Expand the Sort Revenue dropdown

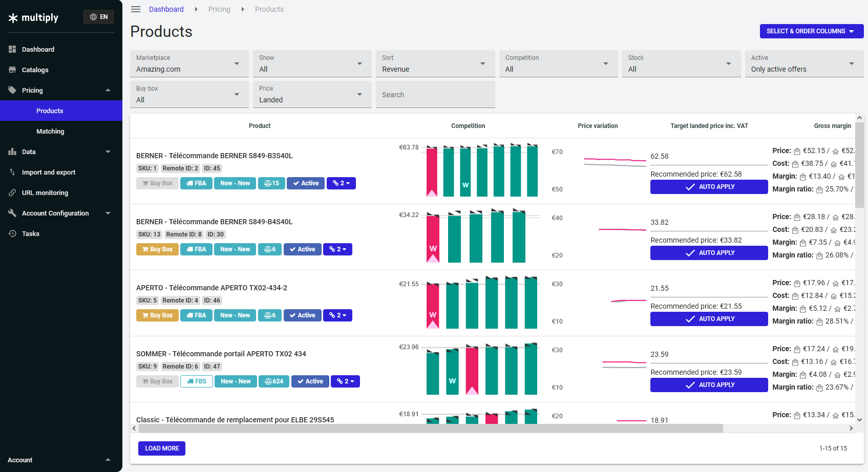[x=435, y=64]
